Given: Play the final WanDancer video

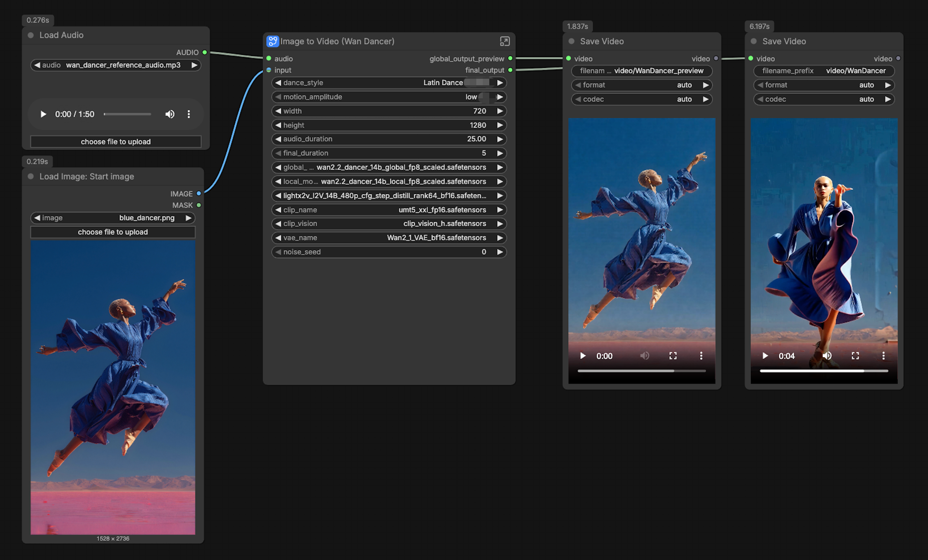Looking at the screenshot, I should [765, 356].
